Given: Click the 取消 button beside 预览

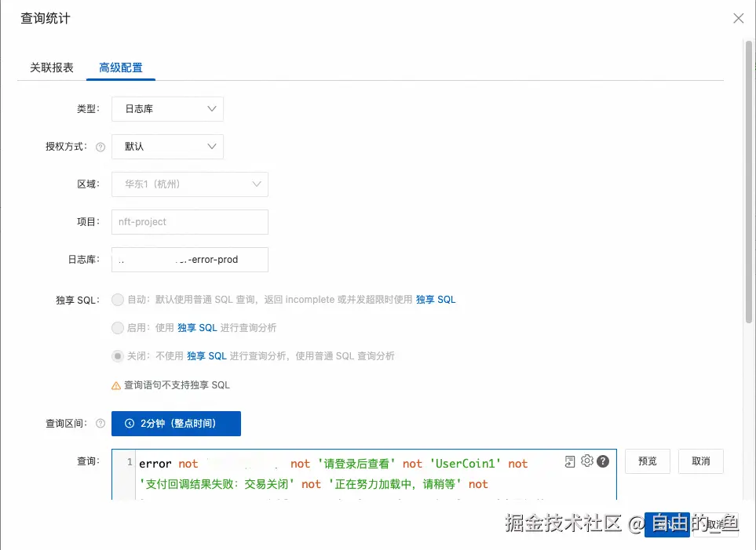Looking at the screenshot, I should click(700, 461).
